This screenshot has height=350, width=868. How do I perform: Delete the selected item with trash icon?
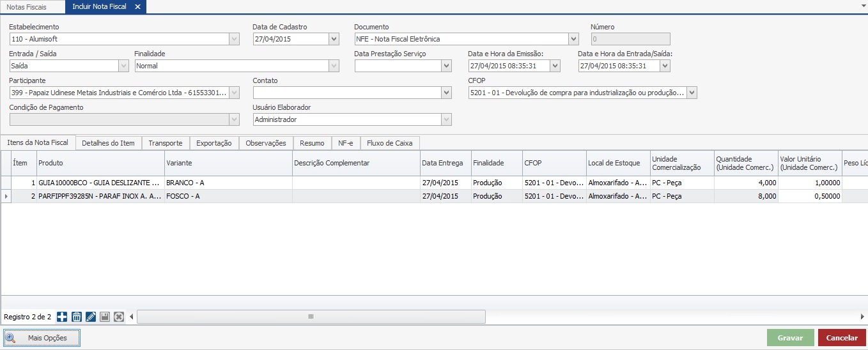76,317
